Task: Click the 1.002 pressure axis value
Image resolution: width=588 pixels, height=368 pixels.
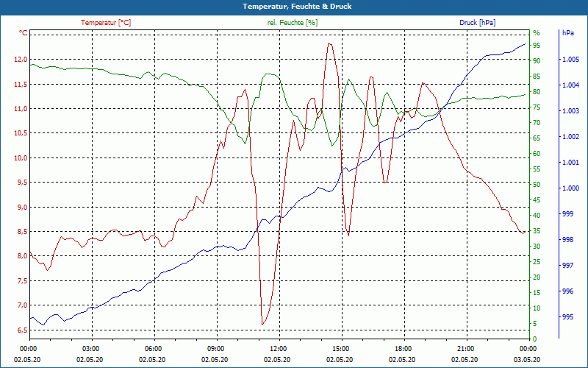Action: (571, 137)
